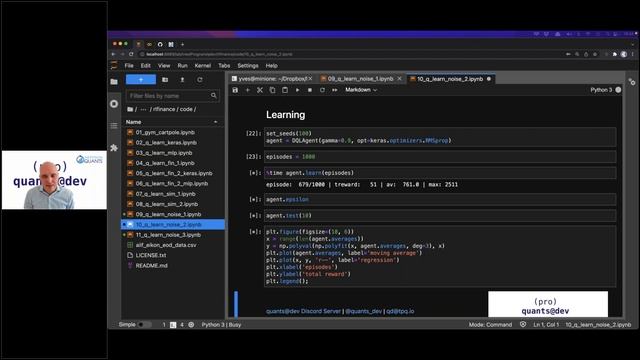Cut selected cells with scissors icon

point(260,90)
